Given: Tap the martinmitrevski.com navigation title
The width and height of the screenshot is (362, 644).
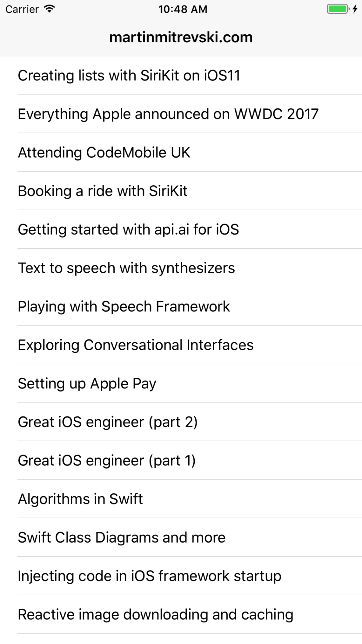Looking at the screenshot, I should tap(181, 38).
